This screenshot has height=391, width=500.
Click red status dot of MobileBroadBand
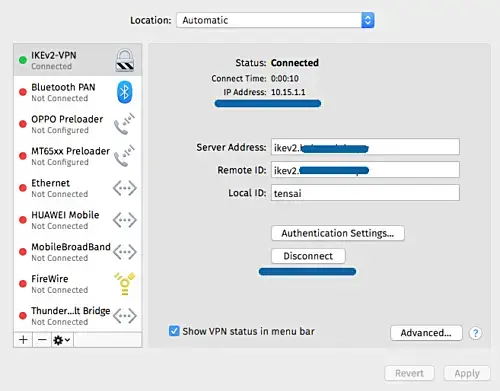(23, 252)
